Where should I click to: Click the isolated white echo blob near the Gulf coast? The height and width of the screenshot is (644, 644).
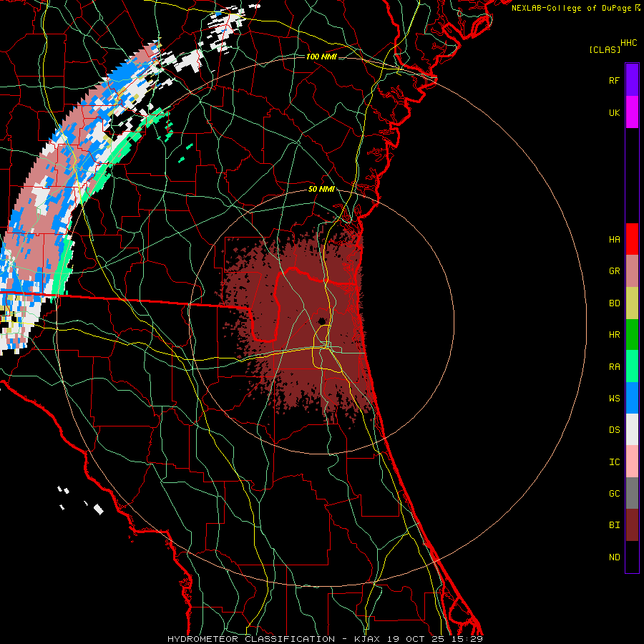(x=98, y=509)
